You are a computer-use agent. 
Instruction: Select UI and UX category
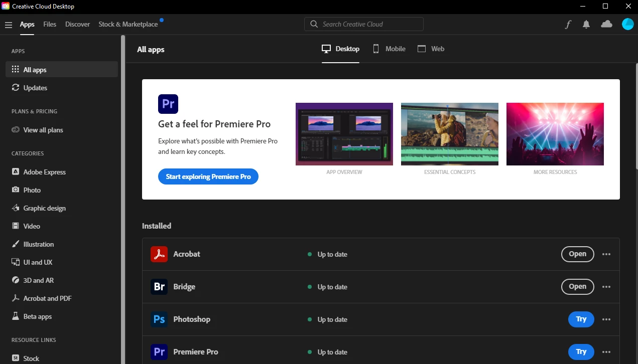[62, 262]
